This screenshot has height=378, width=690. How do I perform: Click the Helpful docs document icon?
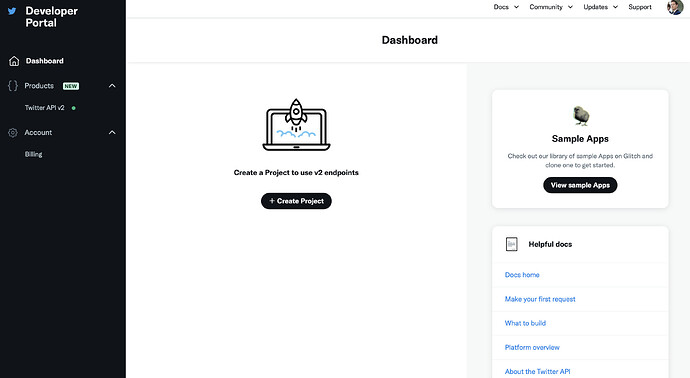click(511, 244)
